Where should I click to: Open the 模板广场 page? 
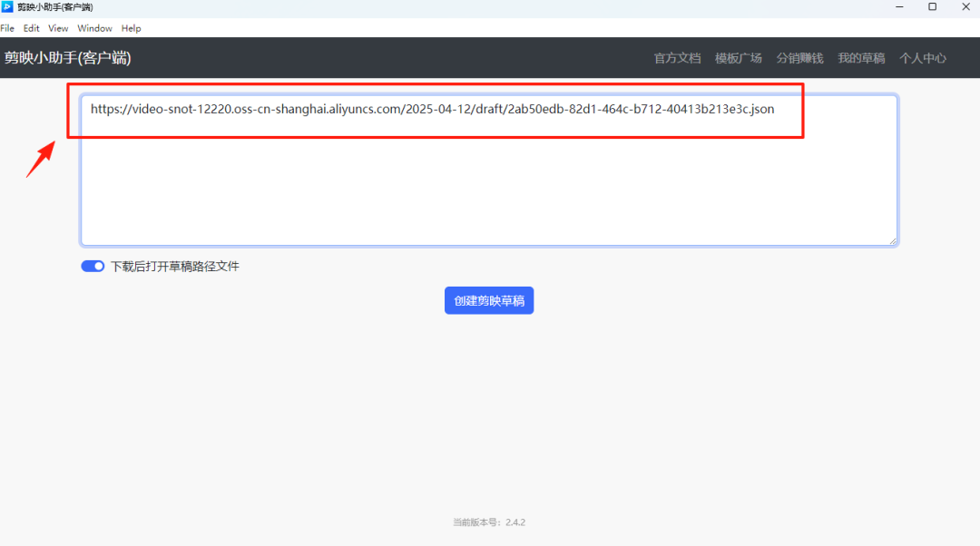coord(738,58)
